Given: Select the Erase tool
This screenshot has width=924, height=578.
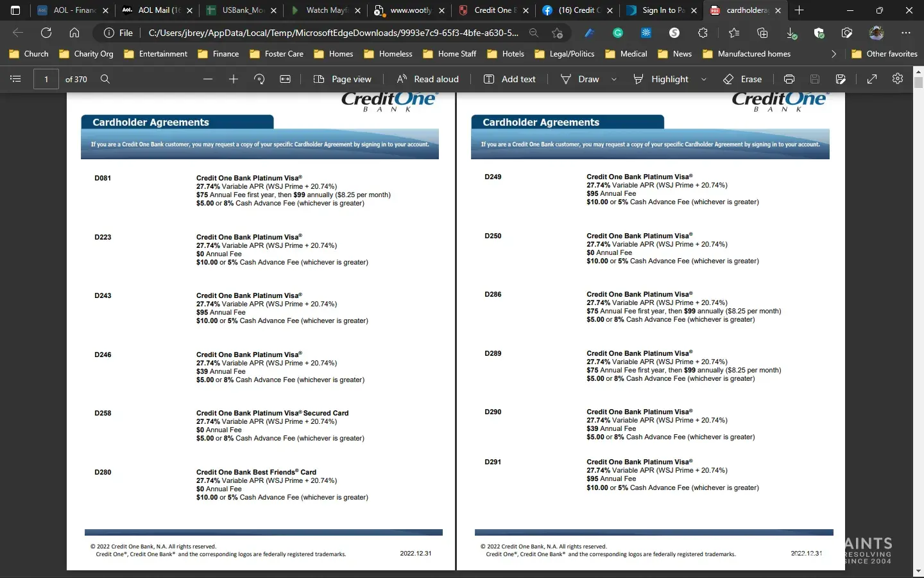Looking at the screenshot, I should [742, 79].
